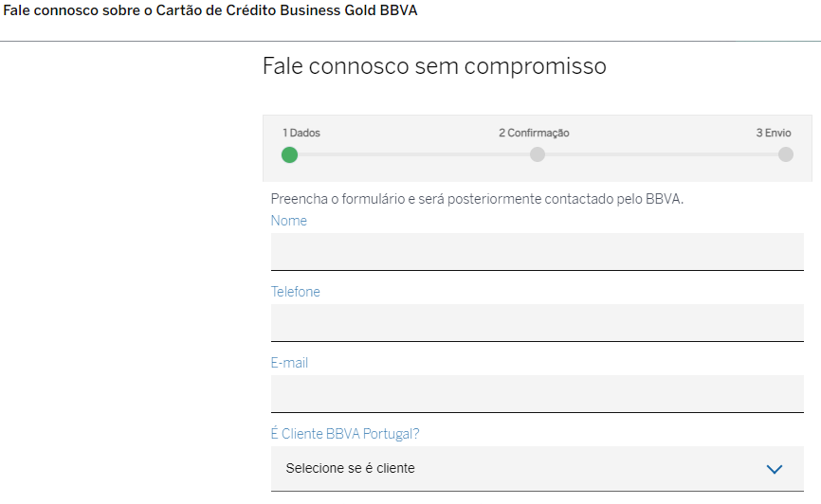This screenshot has width=821, height=504.
Task: Click progress line between steps 1 and 2
Action: [x=413, y=154]
